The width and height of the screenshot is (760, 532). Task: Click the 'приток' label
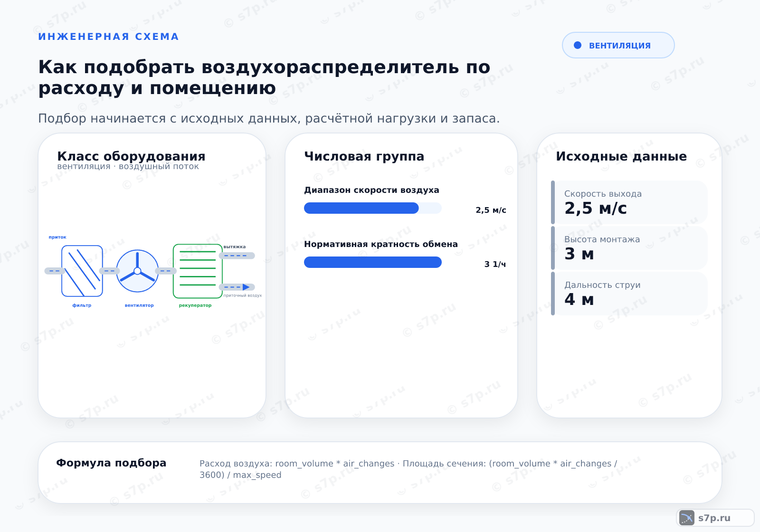[x=57, y=237]
